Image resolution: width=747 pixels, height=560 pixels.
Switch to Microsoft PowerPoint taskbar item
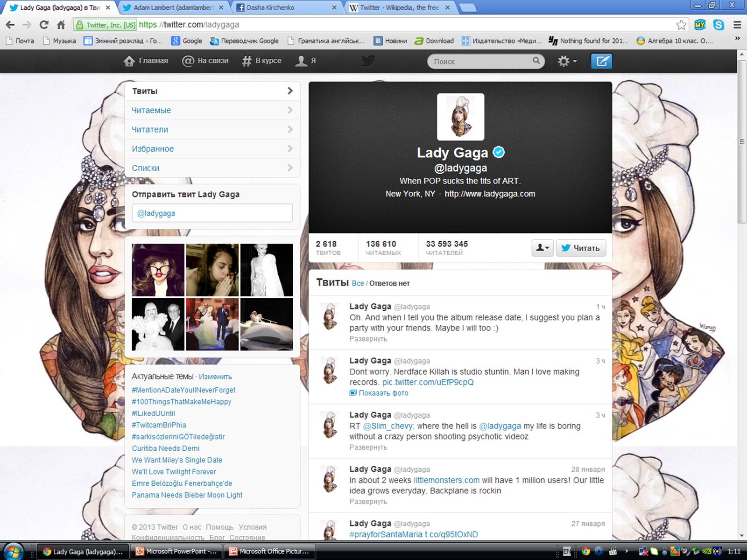point(176,552)
